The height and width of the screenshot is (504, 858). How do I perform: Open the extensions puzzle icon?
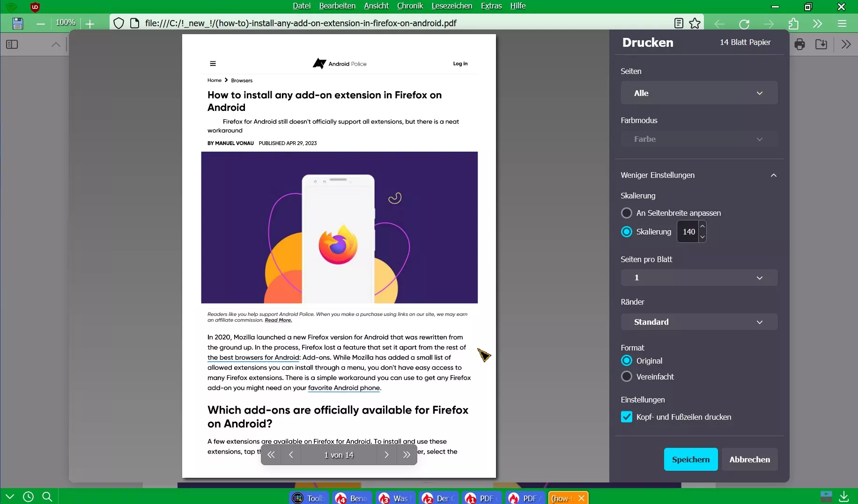[x=793, y=24]
